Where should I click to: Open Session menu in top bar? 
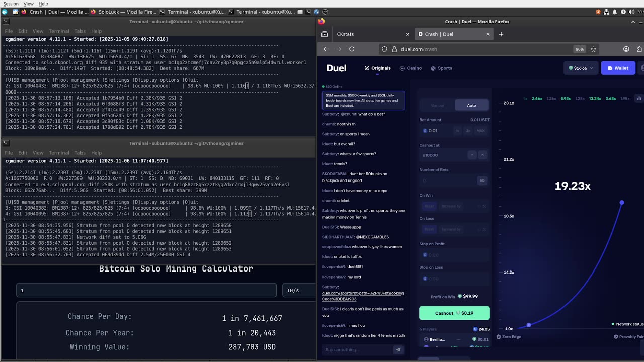pos(11,4)
